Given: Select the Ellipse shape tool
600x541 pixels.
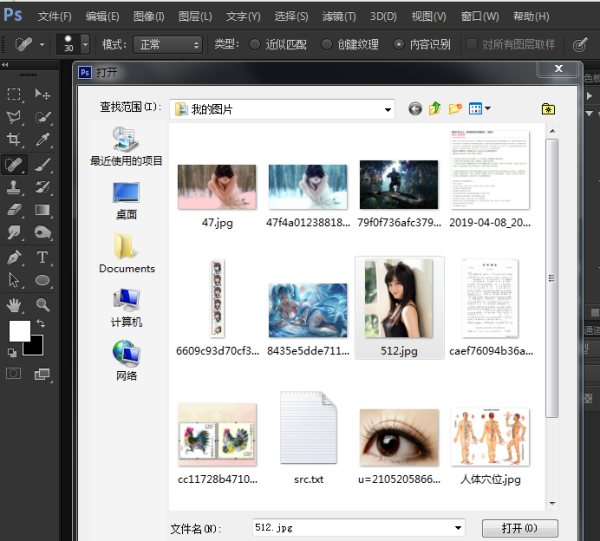Looking at the screenshot, I should pos(42,280).
